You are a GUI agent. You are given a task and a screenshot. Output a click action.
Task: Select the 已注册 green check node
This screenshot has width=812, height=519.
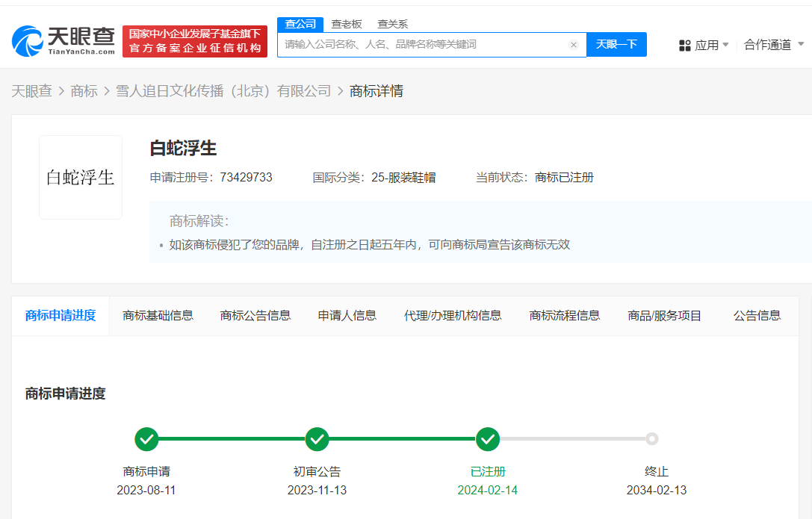(488, 440)
